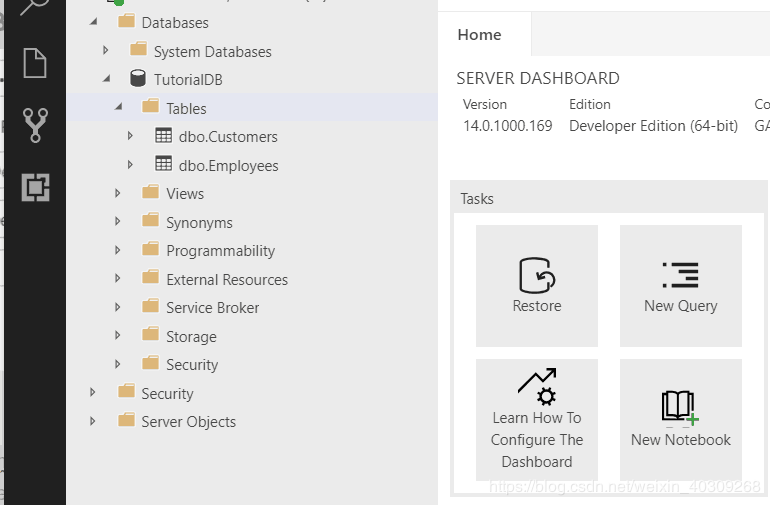Select the Views folder
Viewport: 770px width, 505px height.
click(x=184, y=194)
